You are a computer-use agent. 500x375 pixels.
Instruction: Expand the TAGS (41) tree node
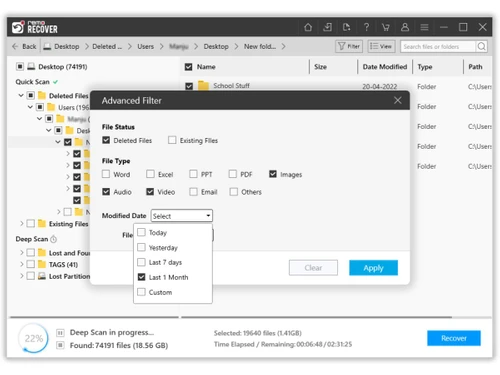point(22,264)
